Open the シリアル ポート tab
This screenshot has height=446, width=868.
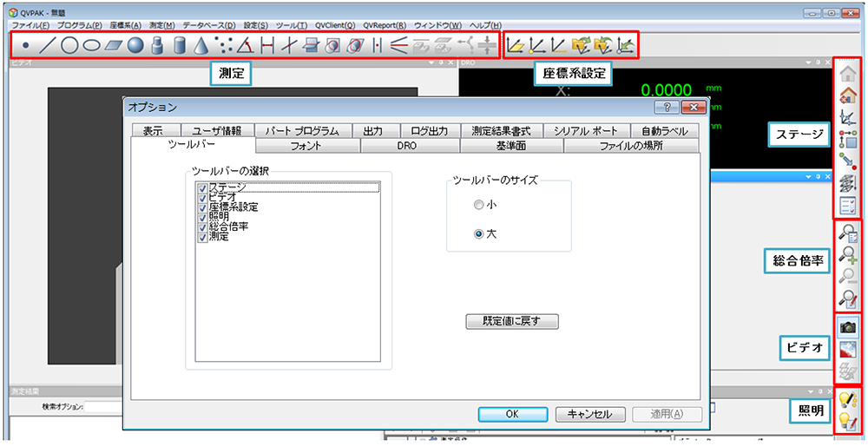(586, 131)
